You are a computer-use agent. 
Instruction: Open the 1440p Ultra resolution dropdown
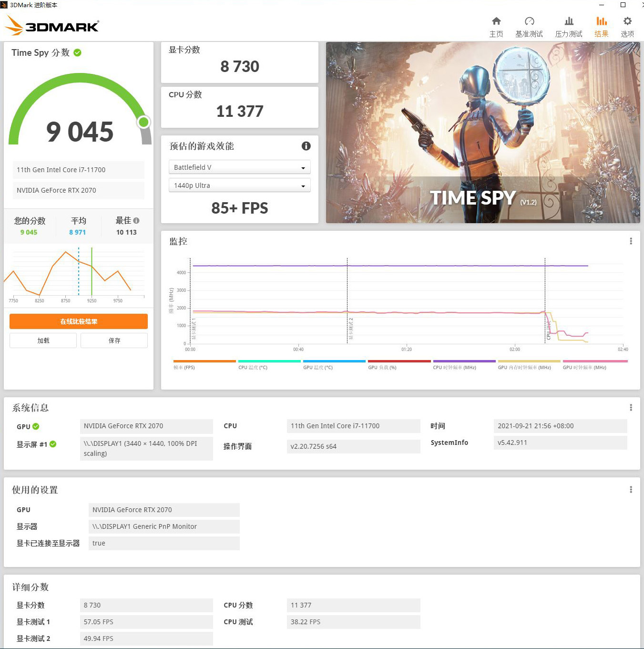pyautogui.click(x=240, y=185)
